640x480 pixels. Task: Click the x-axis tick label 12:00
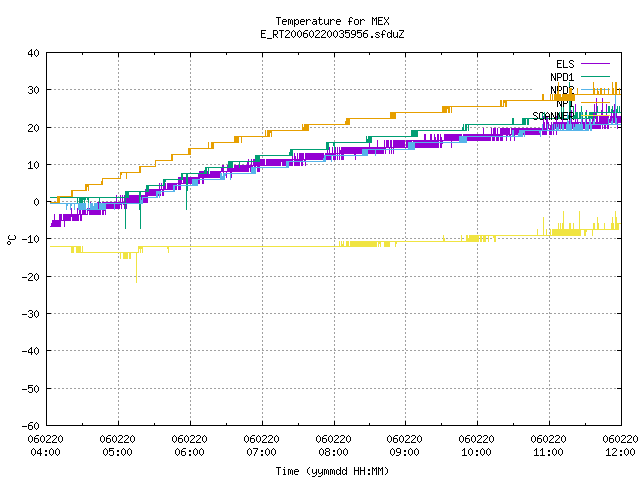click(x=620, y=452)
